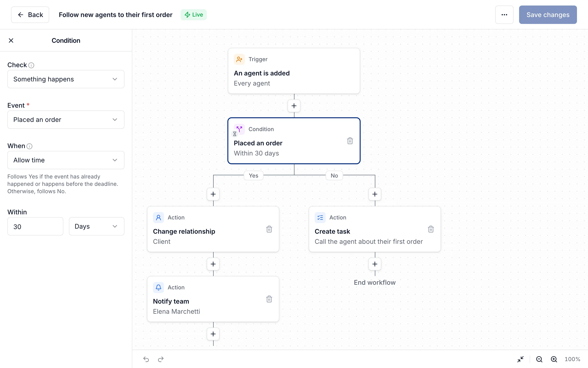Click the Condition node's branch icon

point(239,129)
